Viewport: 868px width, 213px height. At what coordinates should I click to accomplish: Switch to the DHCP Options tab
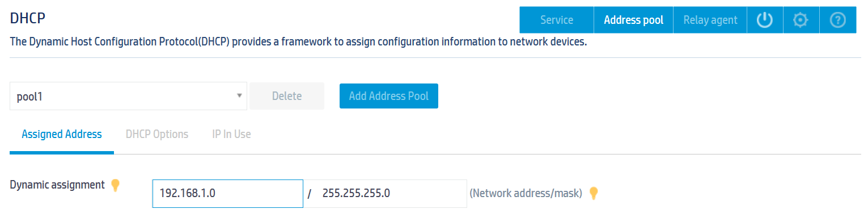[x=157, y=135]
